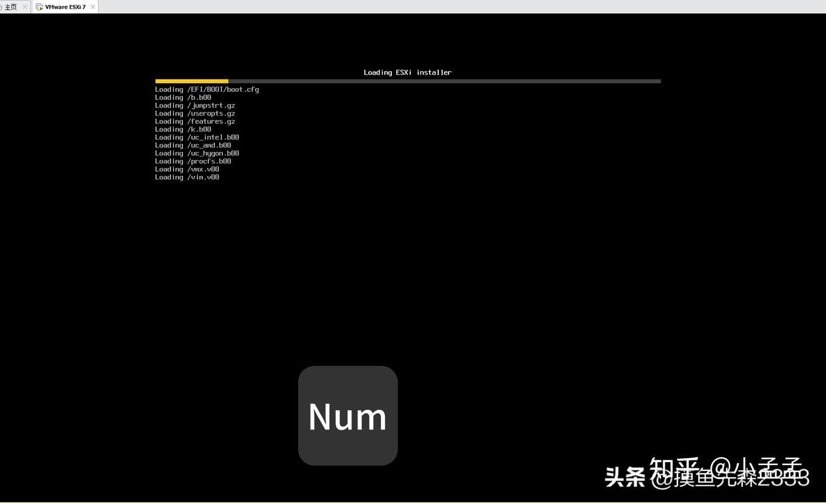The image size is (826, 504).
Task: Click the Num key overlay badge
Action: click(348, 416)
